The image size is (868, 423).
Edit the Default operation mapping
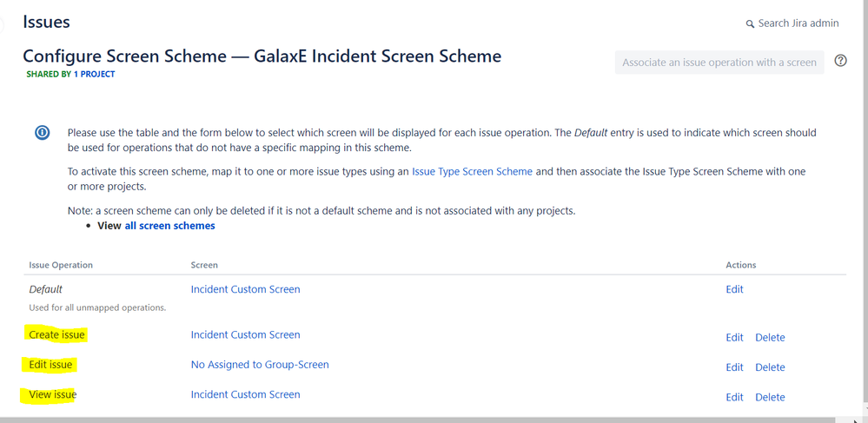(x=734, y=289)
